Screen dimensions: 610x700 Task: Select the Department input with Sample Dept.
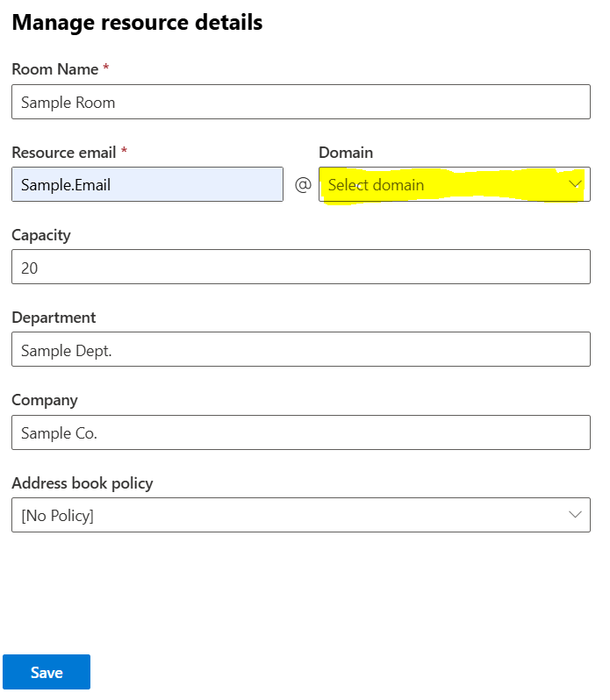(301, 349)
